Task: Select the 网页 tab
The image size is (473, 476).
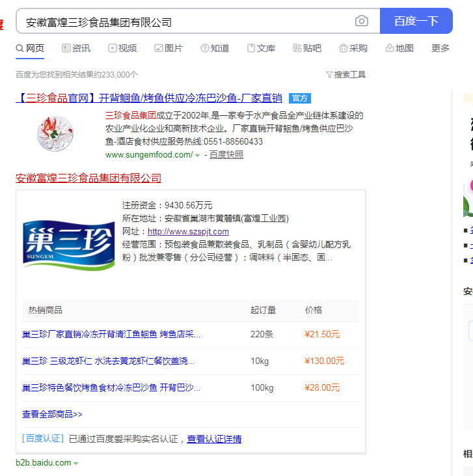Action: tap(30, 48)
